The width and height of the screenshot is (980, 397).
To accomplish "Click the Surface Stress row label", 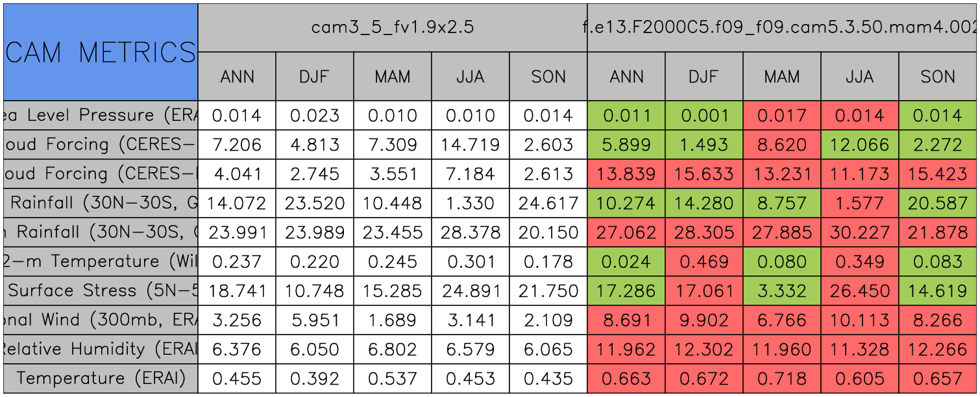I will pos(101,291).
